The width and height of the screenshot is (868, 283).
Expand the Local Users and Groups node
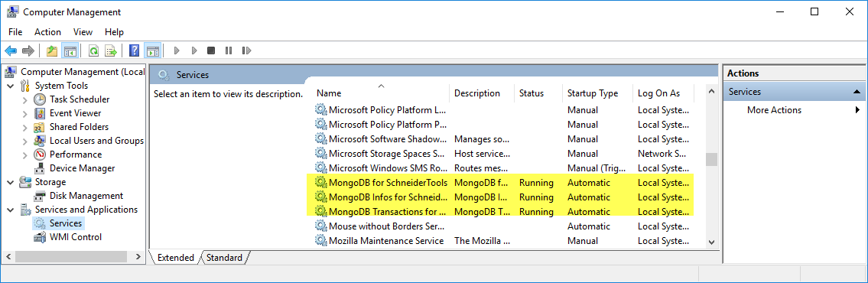point(25,141)
